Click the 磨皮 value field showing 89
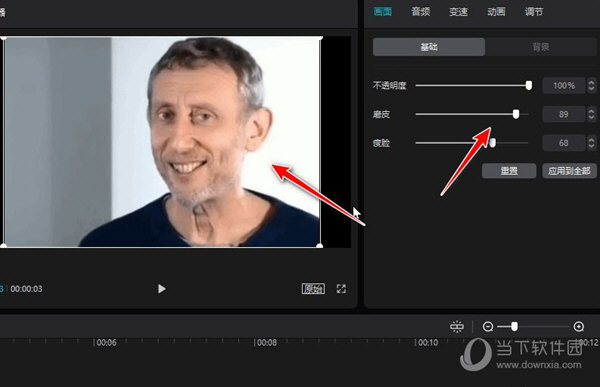600x387 pixels. (x=564, y=114)
